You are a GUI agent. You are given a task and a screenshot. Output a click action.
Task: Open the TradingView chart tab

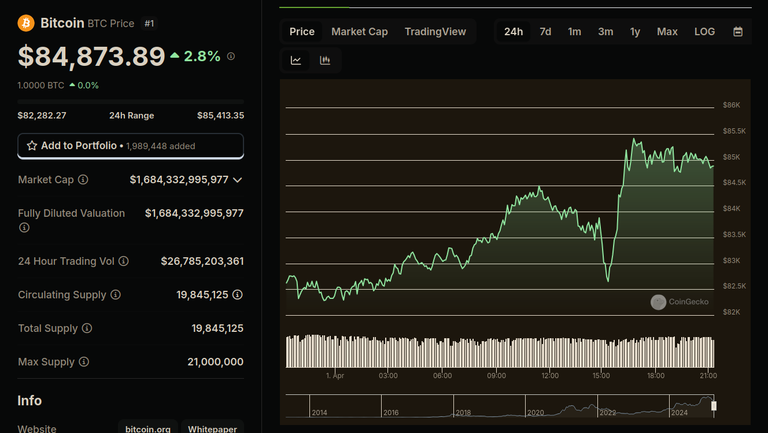click(x=435, y=32)
